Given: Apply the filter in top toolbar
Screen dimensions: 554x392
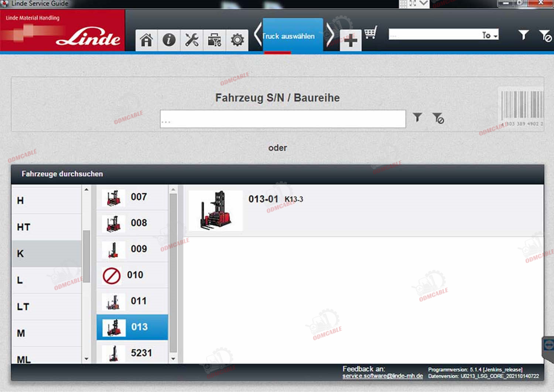Looking at the screenshot, I should (523, 35).
